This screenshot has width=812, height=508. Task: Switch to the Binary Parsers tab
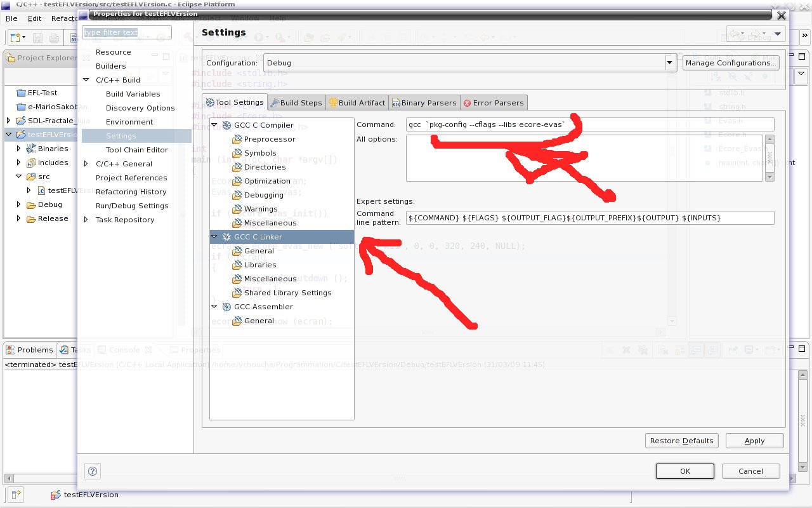424,102
